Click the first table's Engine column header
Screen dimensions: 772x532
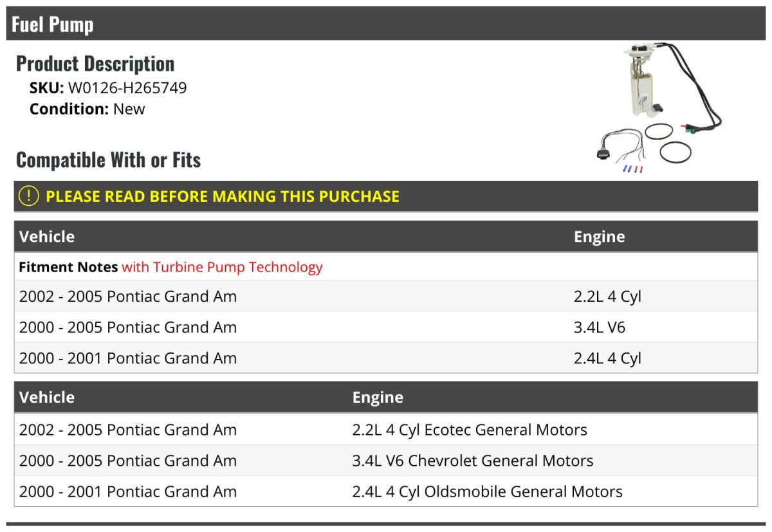[x=599, y=237]
